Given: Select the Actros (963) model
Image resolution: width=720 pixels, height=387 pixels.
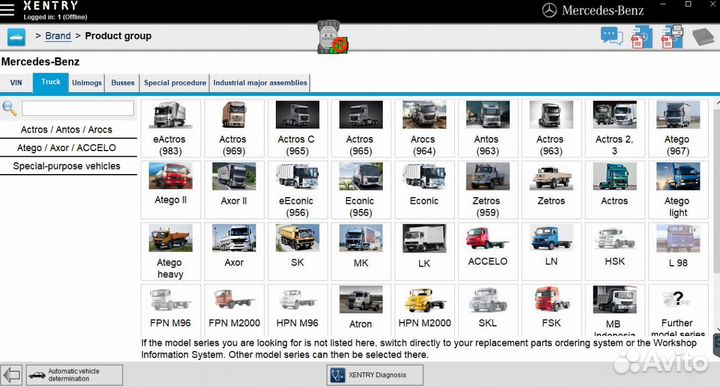Looking at the screenshot, I should coord(551,129).
